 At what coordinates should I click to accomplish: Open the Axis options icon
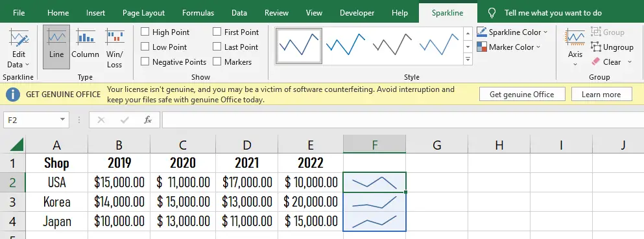point(575,38)
